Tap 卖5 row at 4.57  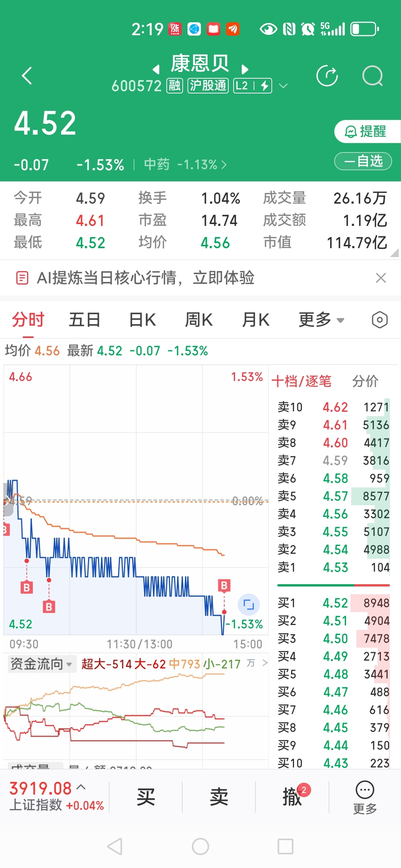pyautogui.click(x=333, y=496)
